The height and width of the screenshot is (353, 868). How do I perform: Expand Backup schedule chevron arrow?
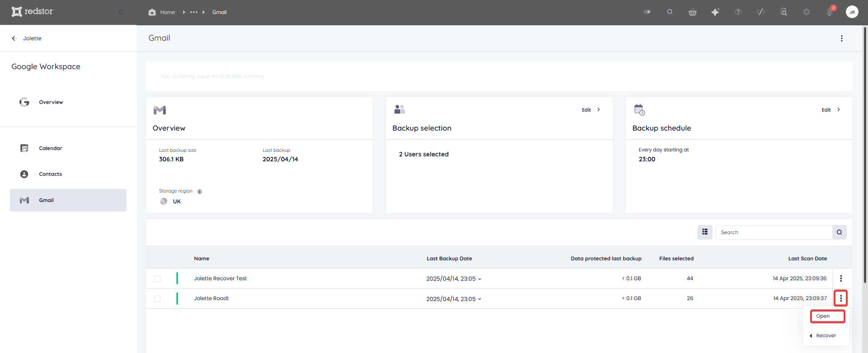(x=839, y=110)
